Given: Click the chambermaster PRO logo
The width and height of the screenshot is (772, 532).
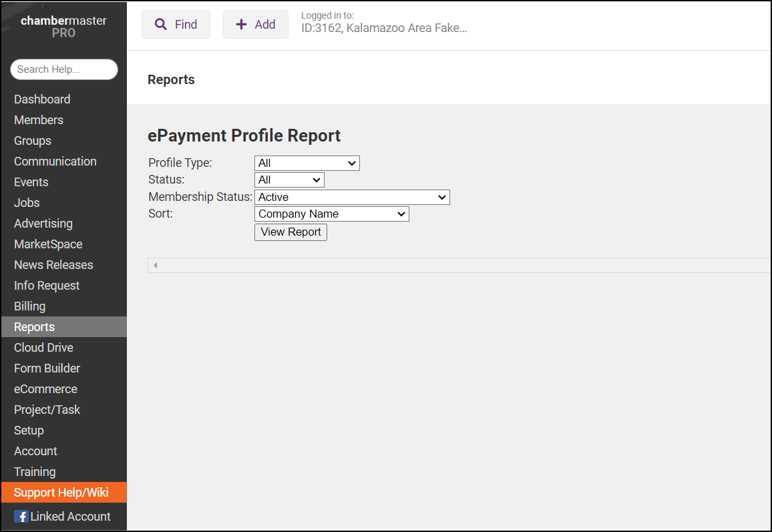Looking at the screenshot, I should coord(63,27).
